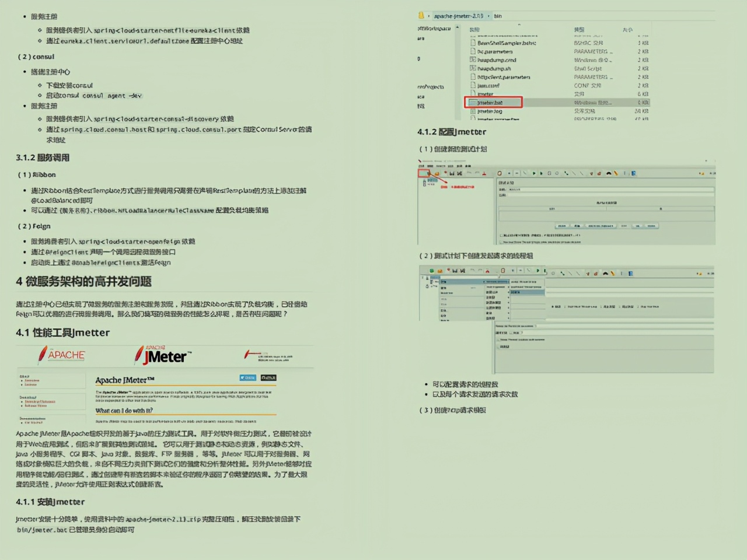Sort files by the size column header
This screenshot has height=560, width=747.
point(627,29)
